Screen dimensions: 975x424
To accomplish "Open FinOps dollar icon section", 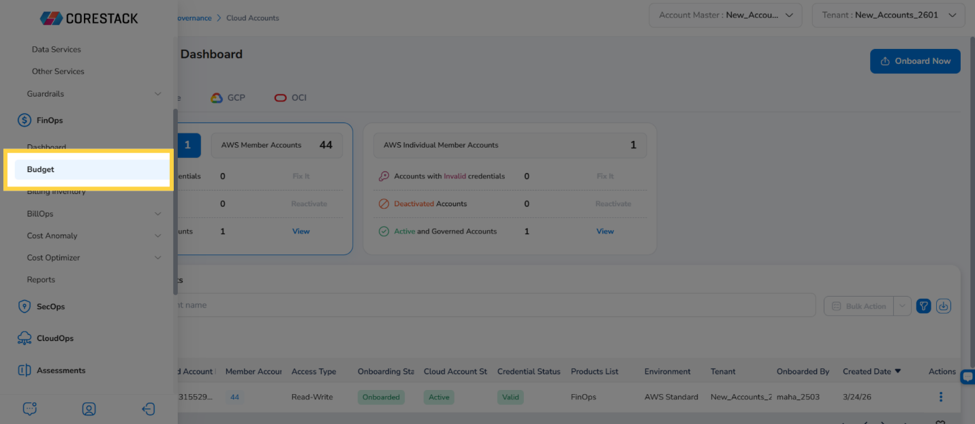I will [24, 120].
